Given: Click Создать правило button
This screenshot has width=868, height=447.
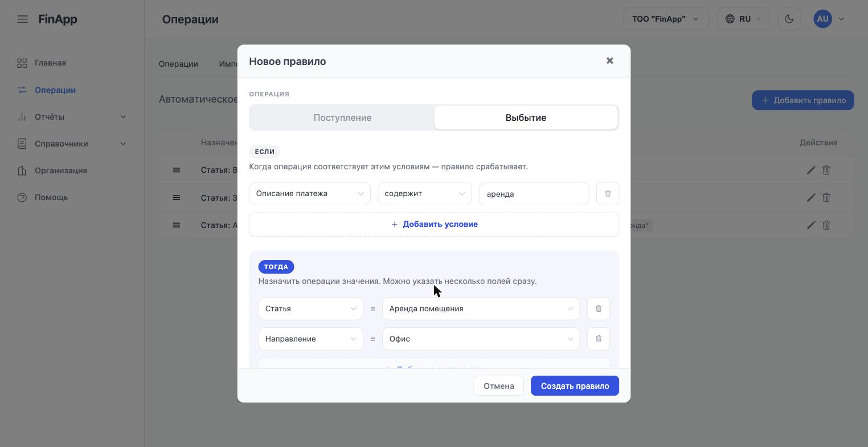Looking at the screenshot, I should 575,386.
